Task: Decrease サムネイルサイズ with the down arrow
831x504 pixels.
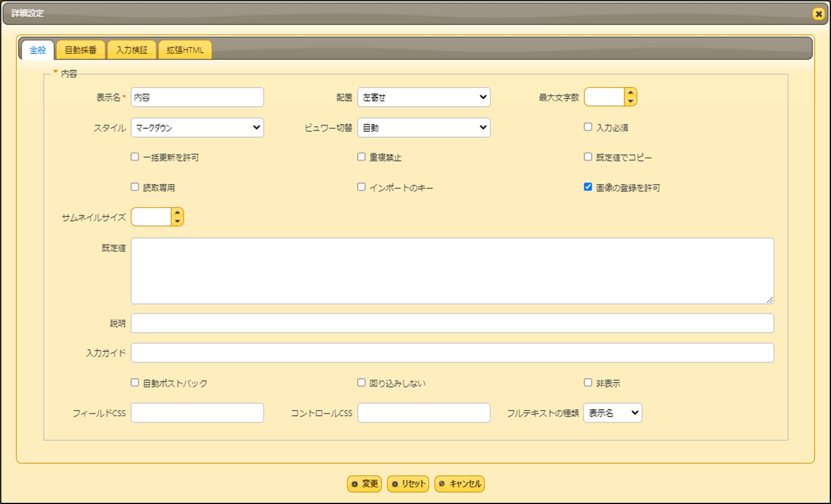Action: click(x=177, y=221)
